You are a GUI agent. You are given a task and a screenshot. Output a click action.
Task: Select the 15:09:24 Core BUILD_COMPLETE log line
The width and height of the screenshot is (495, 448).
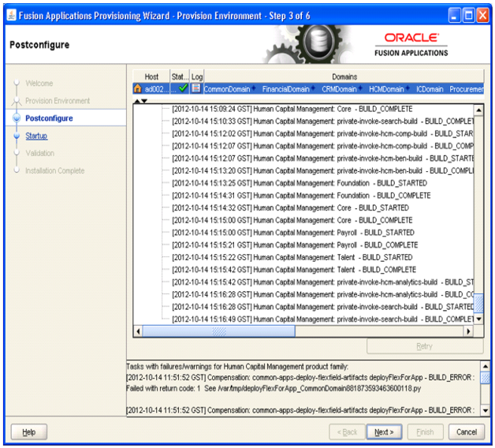click(x=292, y=109)
